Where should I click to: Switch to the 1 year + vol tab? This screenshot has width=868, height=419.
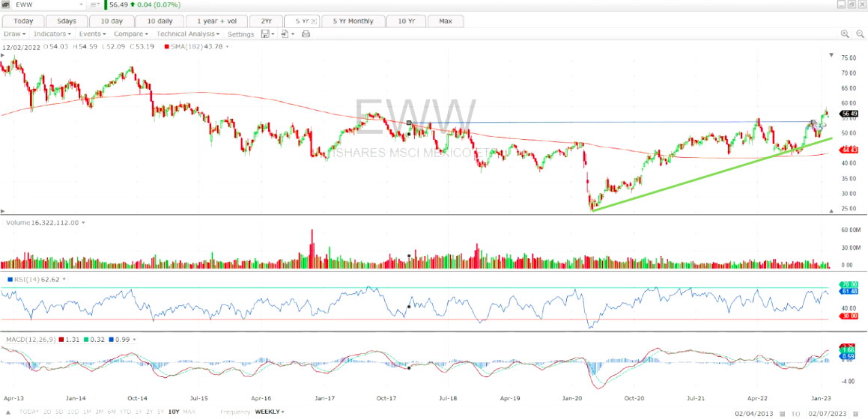216,21
